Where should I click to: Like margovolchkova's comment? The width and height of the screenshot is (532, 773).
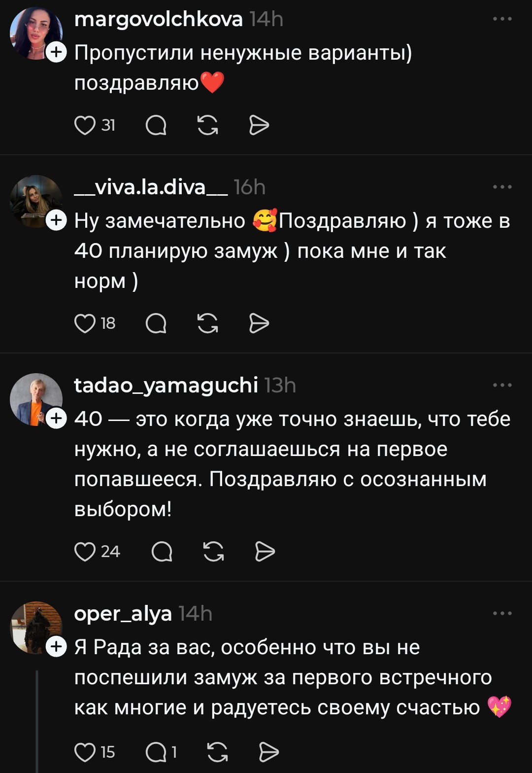85,126
